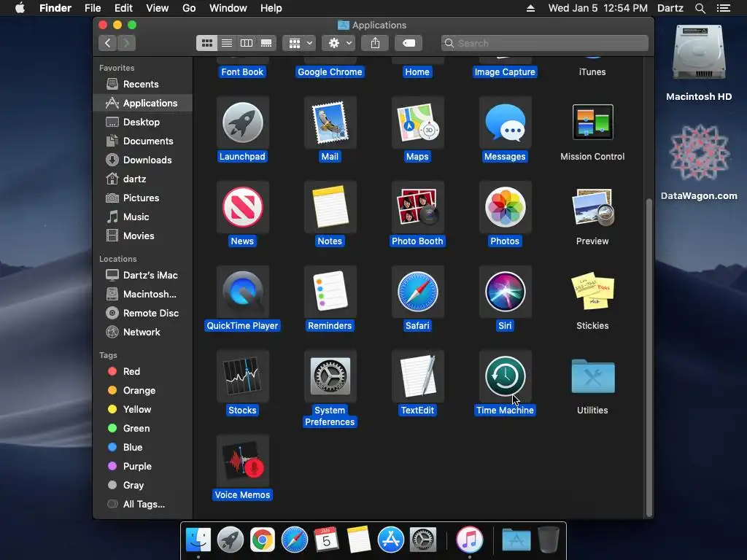747x560 pixels.
Task: Open the Trash in the Dock
Action: (x=549, y=540)
